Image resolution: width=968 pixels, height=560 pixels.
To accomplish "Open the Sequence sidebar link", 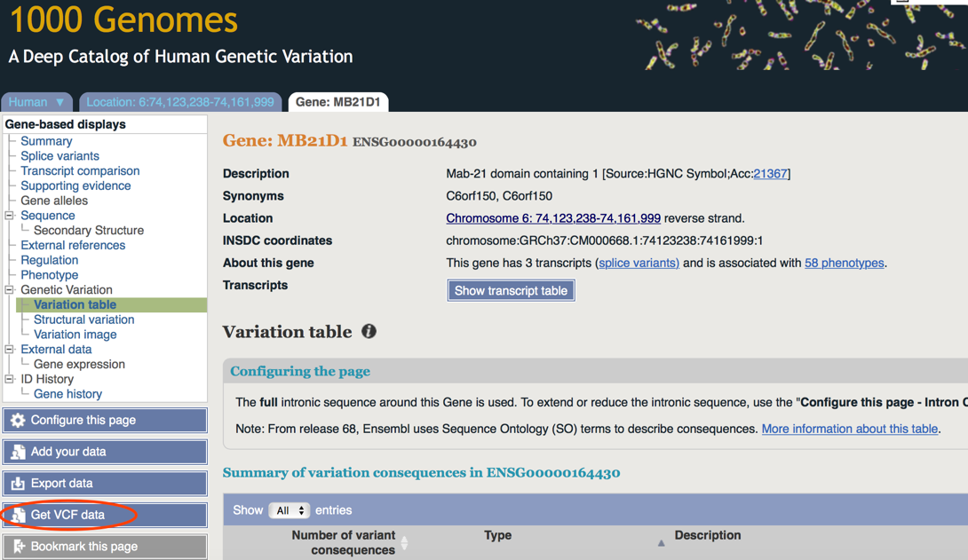I will point(48,216).
